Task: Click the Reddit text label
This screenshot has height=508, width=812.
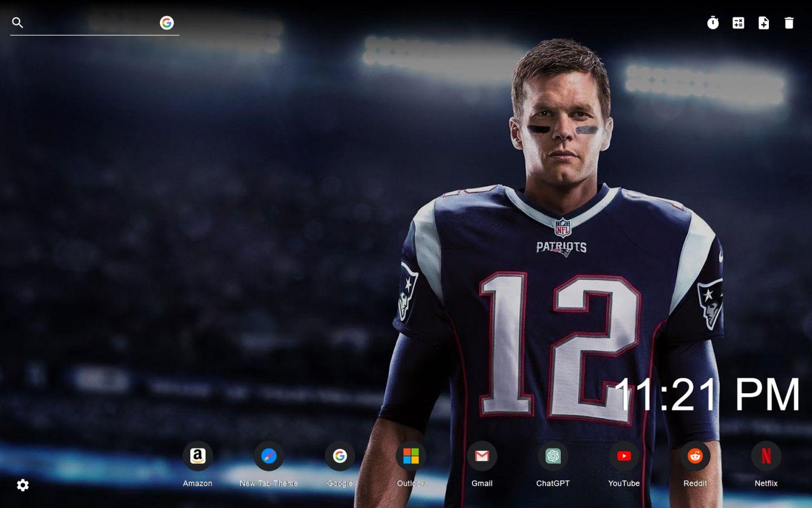Action: tap(695, 483)
